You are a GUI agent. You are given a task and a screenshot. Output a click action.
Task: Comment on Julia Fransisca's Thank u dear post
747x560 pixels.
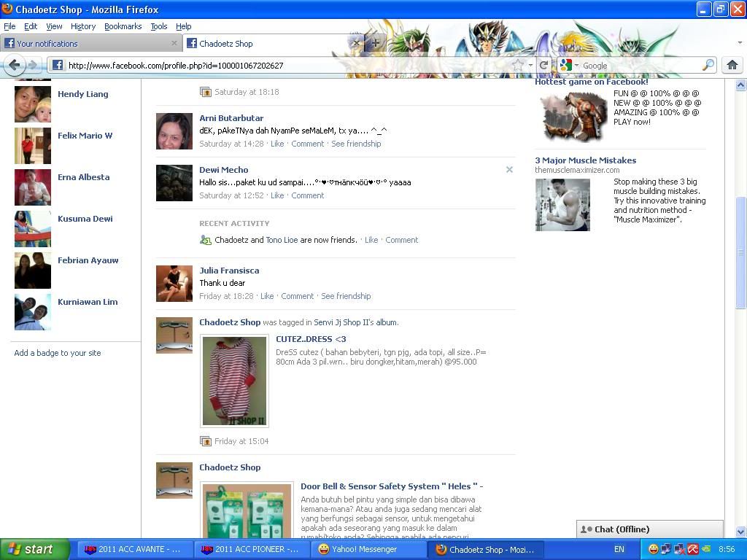tap(298, 296)
